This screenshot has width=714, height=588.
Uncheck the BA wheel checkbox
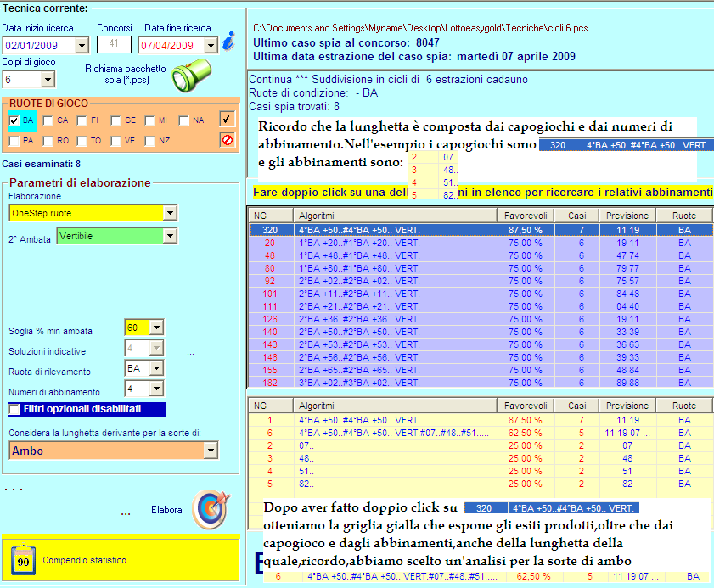(14, 120)
